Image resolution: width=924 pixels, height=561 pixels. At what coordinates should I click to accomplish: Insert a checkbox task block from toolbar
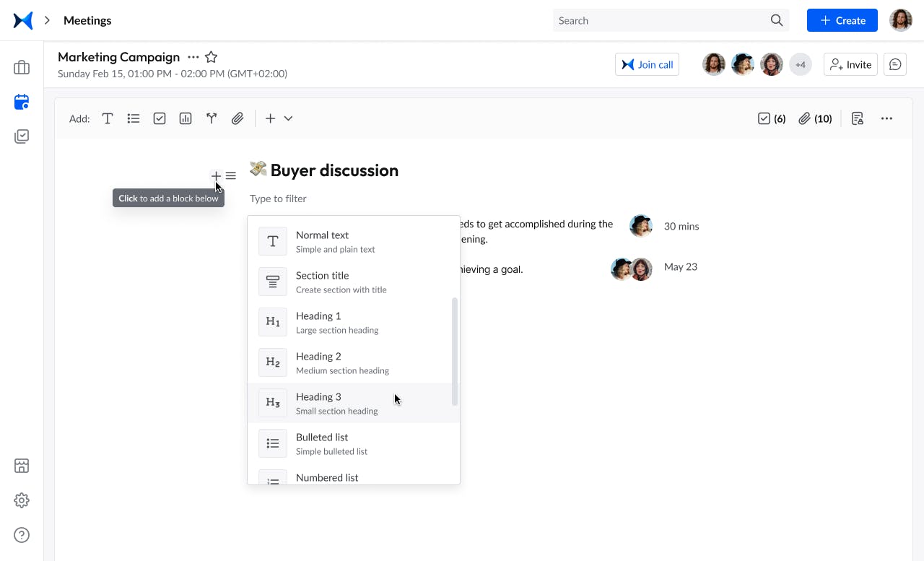160,118
